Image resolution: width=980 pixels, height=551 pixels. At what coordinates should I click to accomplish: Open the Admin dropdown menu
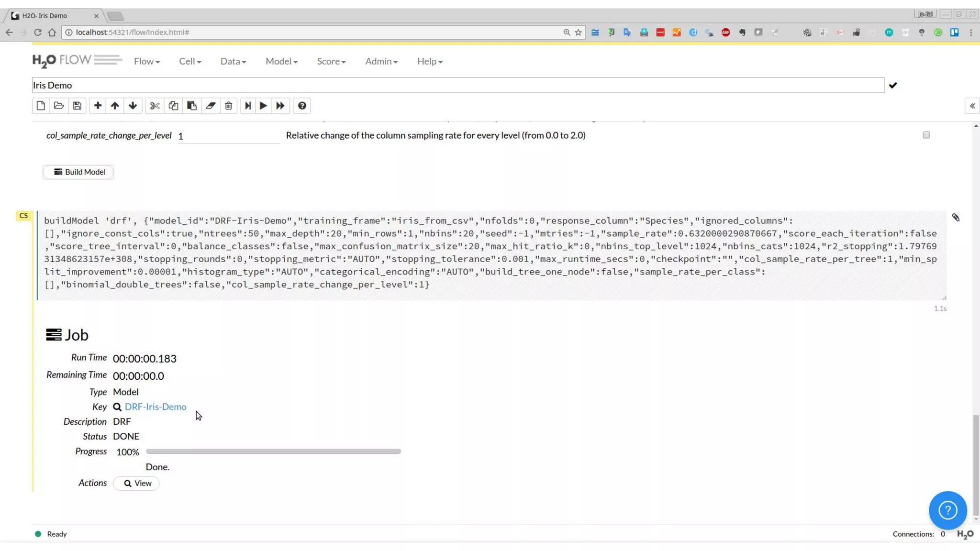click(x=381, y=61)
